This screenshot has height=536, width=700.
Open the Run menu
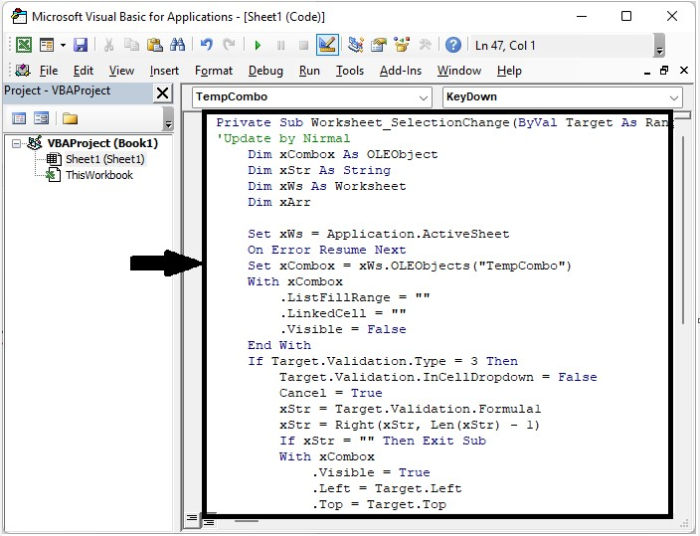click(x=309, y=71)
